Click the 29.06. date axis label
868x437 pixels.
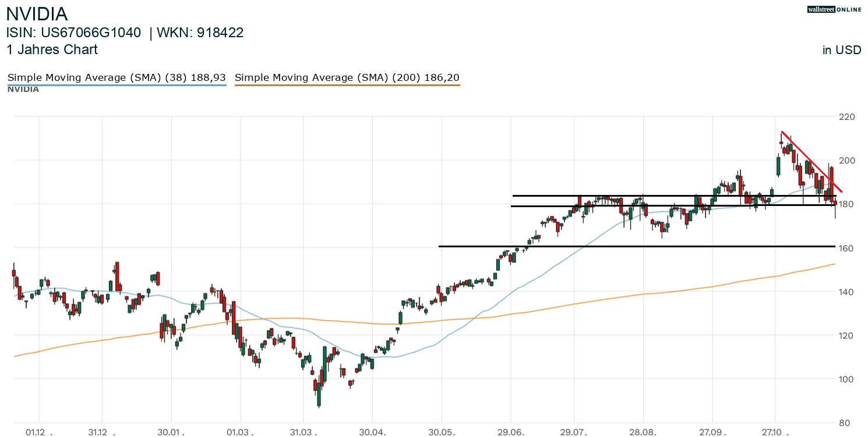(x=511, y=432)
